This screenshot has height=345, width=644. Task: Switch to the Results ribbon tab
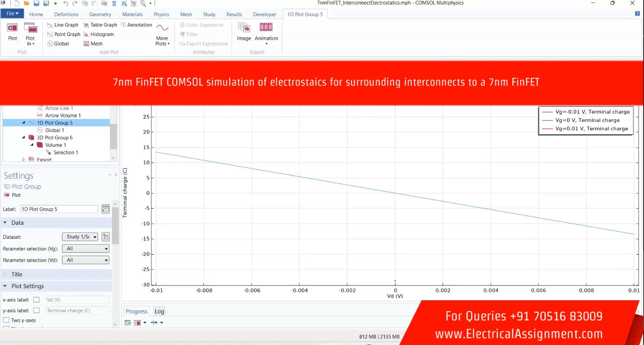[234, 15]
